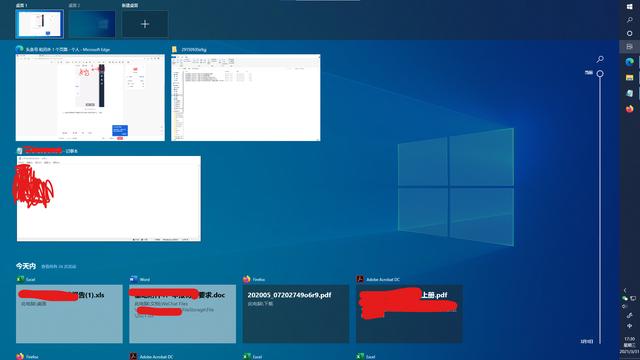Click the timeline slider handle at top
640x360 pixels.
(x=600, y=74)
